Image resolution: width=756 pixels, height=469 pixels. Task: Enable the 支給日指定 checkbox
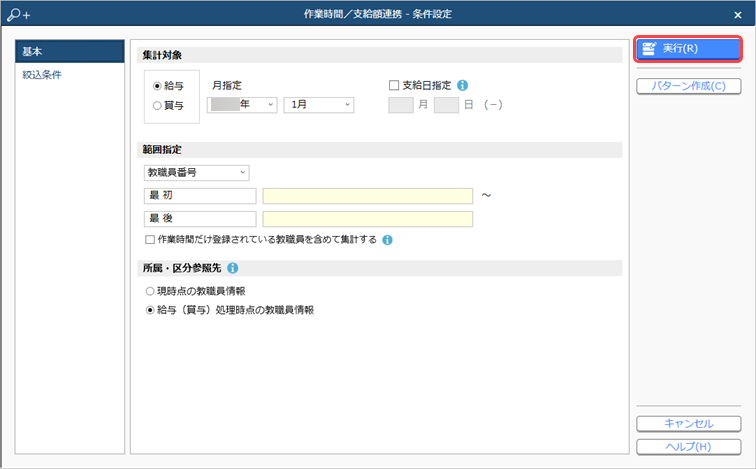[x=394, y=85]
